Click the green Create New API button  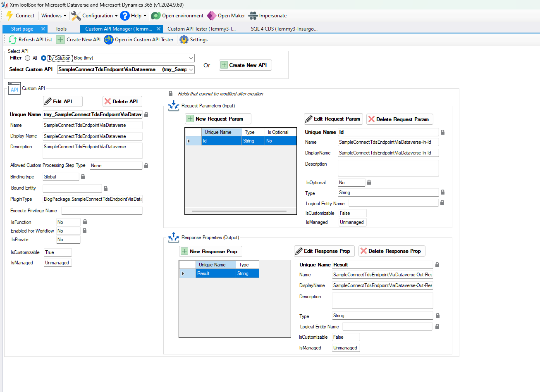click(245, 65)
